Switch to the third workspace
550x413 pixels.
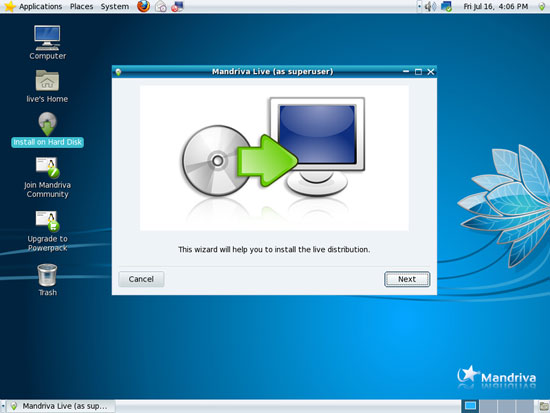(506, 406)
